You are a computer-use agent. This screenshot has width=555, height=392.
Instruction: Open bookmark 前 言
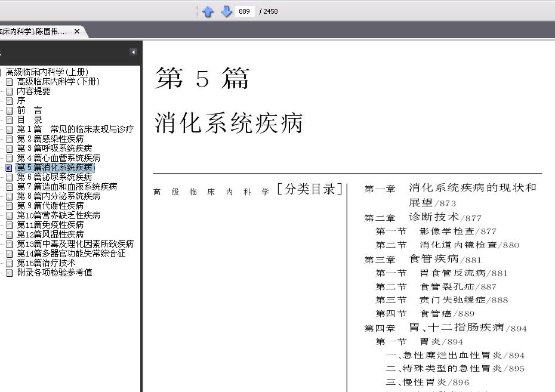[x=29, y=110]
